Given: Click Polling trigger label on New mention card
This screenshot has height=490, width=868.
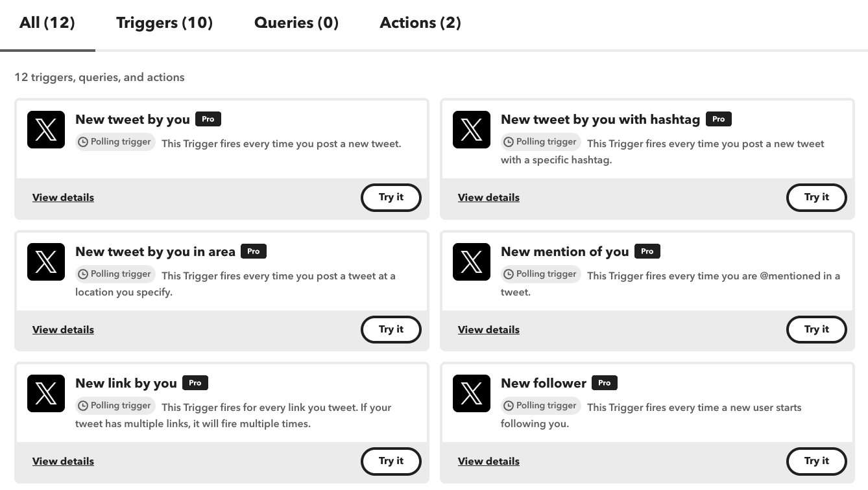Looking at the screenshot, I should tap(540, 274).
